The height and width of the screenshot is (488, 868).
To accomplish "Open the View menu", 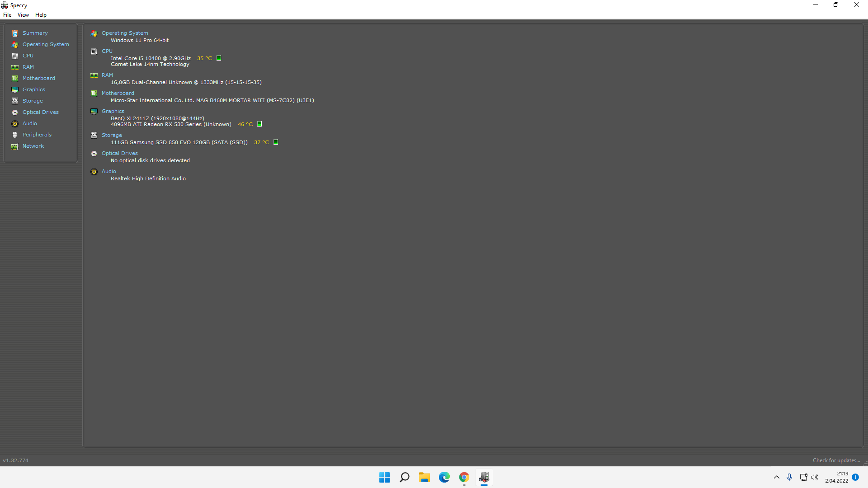I will click(x=23, y=14).
